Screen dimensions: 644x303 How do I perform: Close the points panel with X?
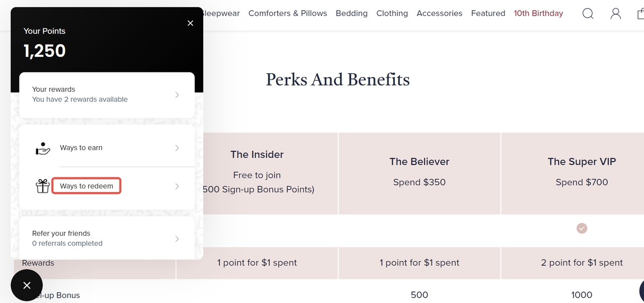point(190,23)
